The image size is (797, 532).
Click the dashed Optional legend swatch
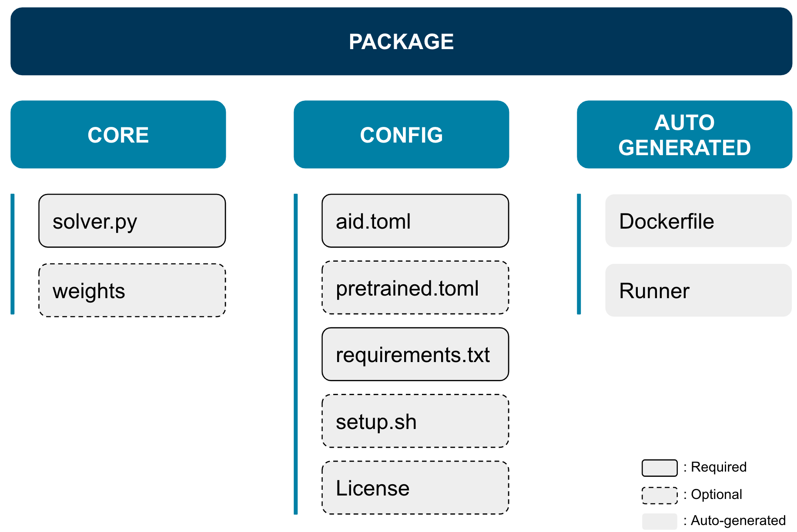click(x=660, y=495)
